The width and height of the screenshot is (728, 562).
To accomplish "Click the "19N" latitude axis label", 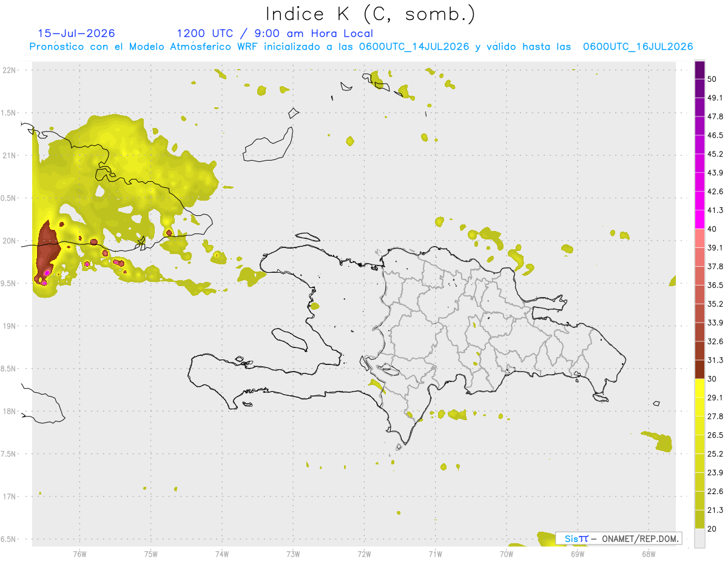I will coord(10,326).
